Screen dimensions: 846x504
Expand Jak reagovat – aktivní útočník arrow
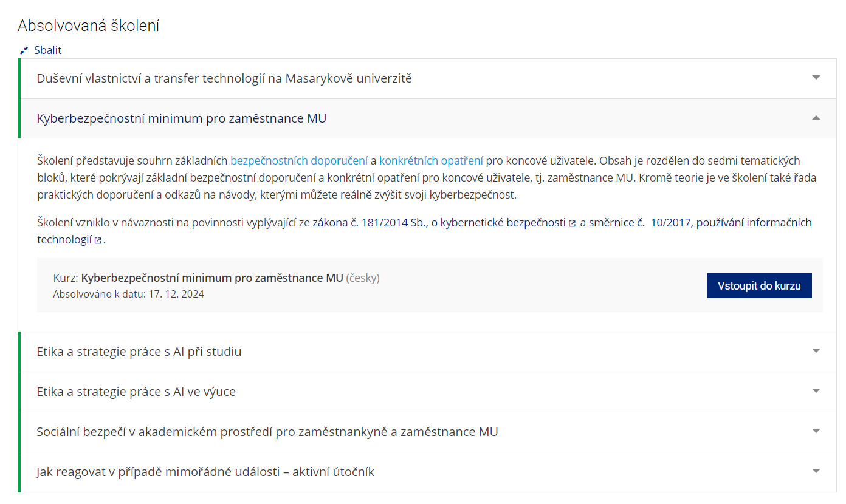(816, 471)
